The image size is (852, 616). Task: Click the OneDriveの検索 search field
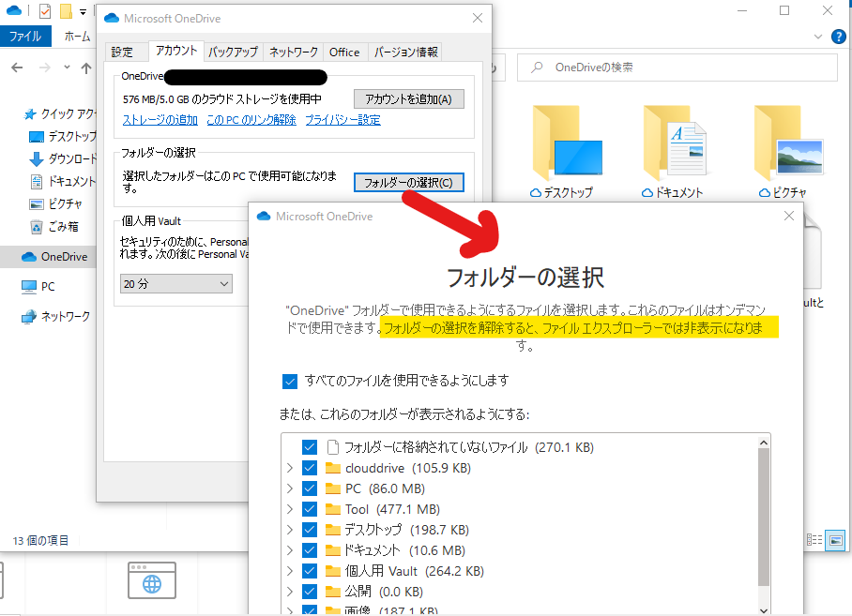click(x=677, y=68)
